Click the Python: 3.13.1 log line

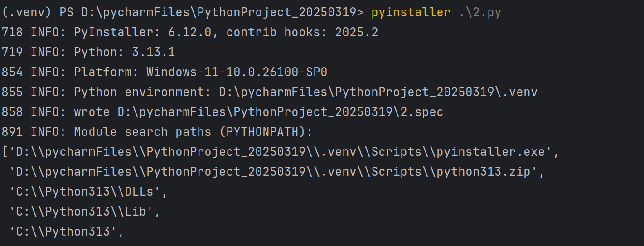(124, 53)
